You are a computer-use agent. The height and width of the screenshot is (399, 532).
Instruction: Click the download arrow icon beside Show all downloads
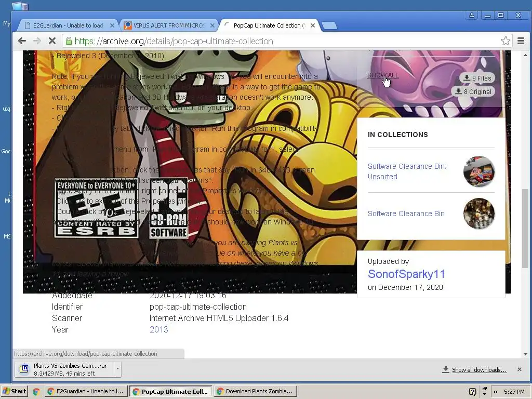click(445, 369)
